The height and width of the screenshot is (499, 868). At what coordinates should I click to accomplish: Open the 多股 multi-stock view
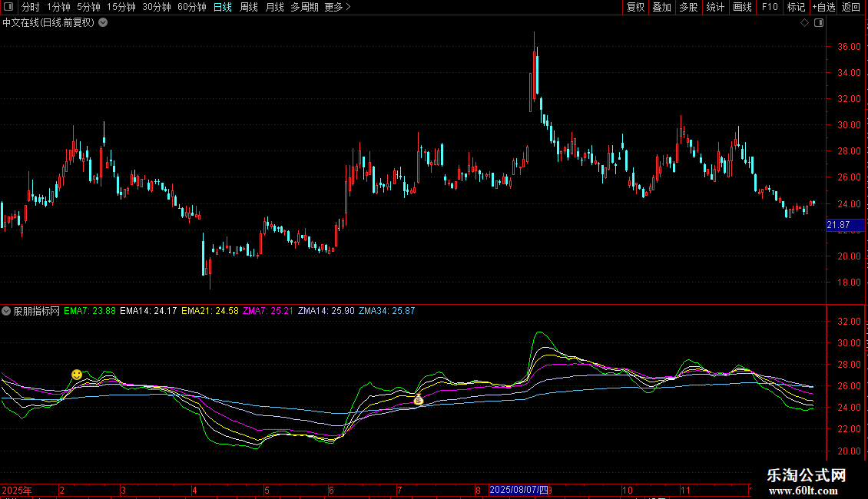coord(688,7)
